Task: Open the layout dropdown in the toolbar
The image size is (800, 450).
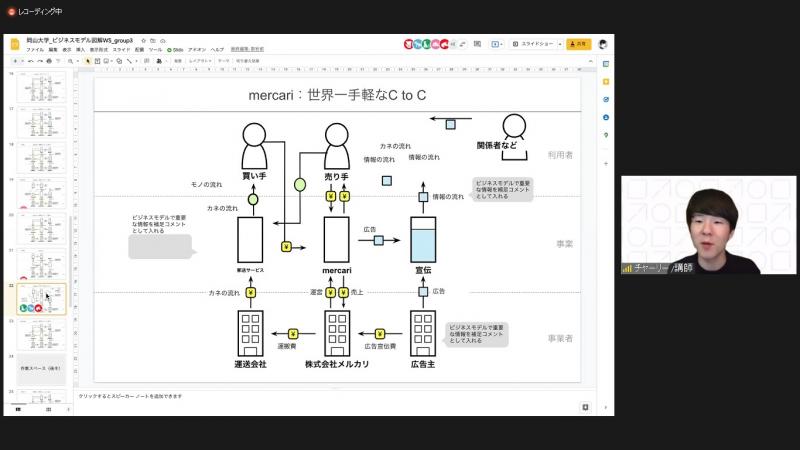Action: pyautogui.click(x=199, y=61)
